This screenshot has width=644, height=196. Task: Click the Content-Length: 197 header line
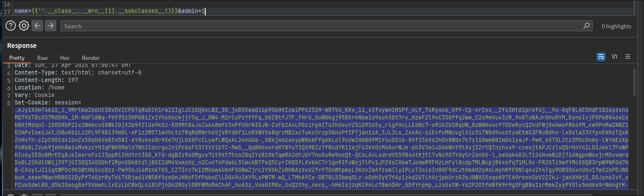(x=46, y=80)
